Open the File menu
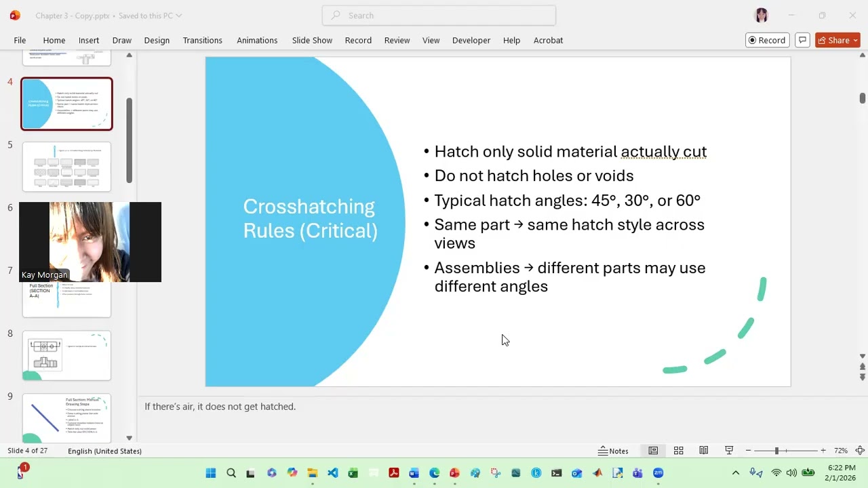This screenshot has width=868, height=488. [x=20, y=40]
